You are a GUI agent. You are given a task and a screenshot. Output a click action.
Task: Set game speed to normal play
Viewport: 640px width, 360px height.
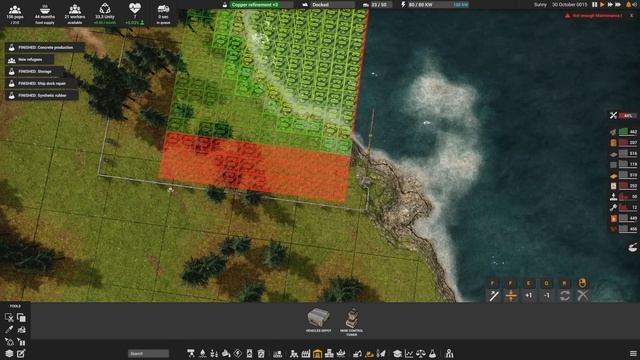602,4
